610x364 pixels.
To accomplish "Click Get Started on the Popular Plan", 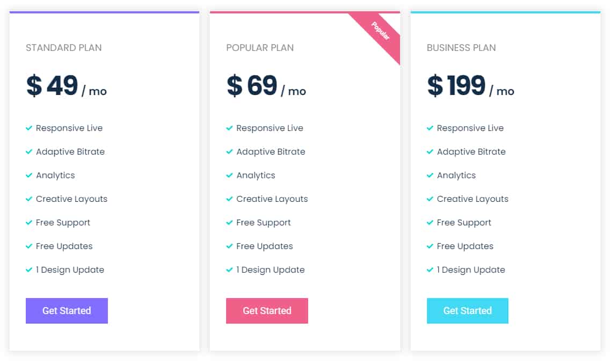I will pyautogui.click(x=267, y=311).
